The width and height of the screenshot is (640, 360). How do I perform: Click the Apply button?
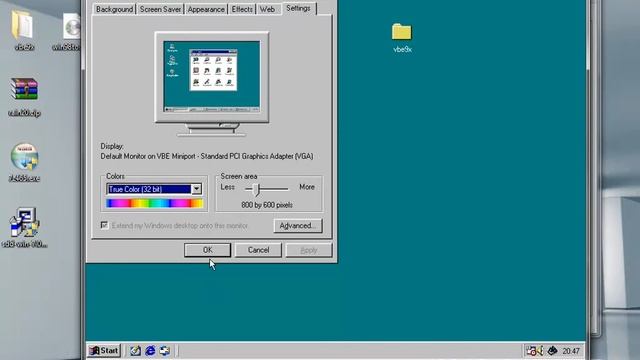coord(309,250)
